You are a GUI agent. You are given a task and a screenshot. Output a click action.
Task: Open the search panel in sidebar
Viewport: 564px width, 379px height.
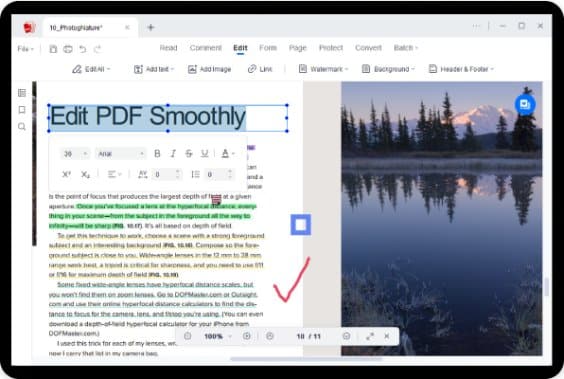(x=22, y=127)
